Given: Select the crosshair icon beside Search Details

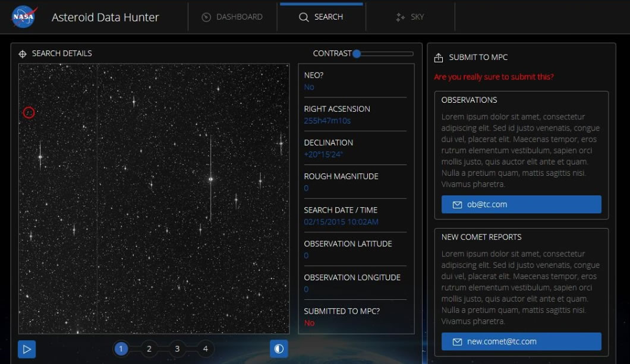Looking at the screenshot, I should tap(22, 53).
